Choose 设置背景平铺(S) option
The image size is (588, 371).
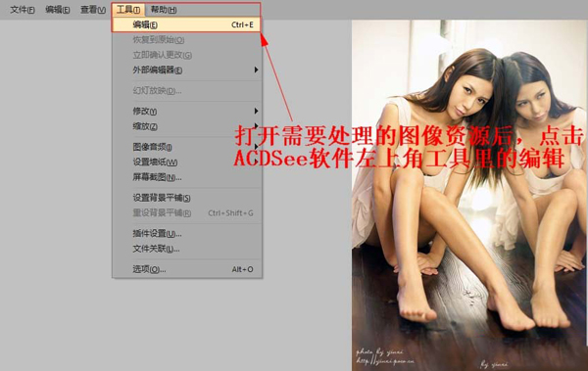point(186,198)
